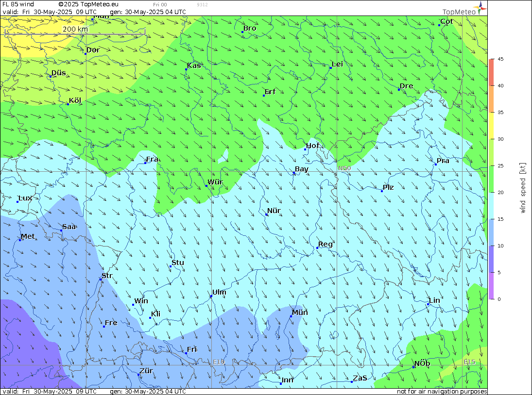Select the green 20–25 kt legend band

(x=491, y=179)
